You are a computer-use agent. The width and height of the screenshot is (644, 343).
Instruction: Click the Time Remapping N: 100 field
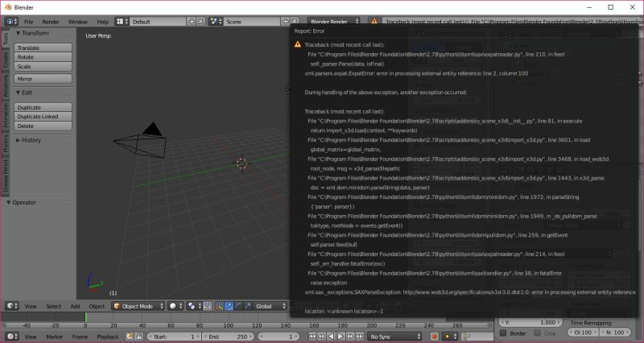pos(615,333)
